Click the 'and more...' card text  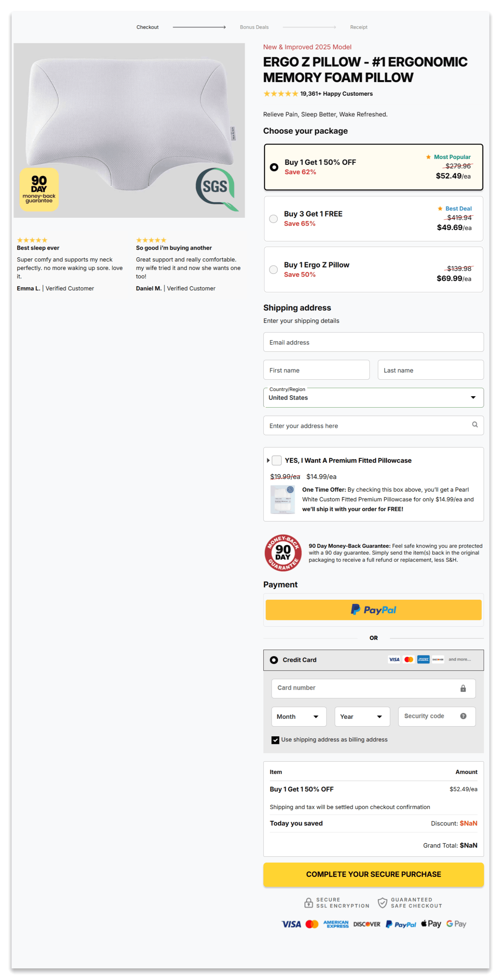pyautogui.click(x=459, y=660)
